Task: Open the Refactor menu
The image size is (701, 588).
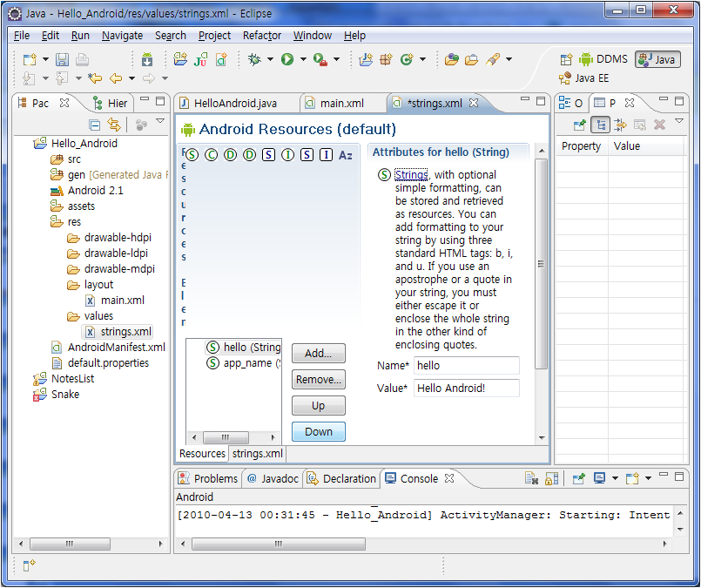Action: pos(262,36)
